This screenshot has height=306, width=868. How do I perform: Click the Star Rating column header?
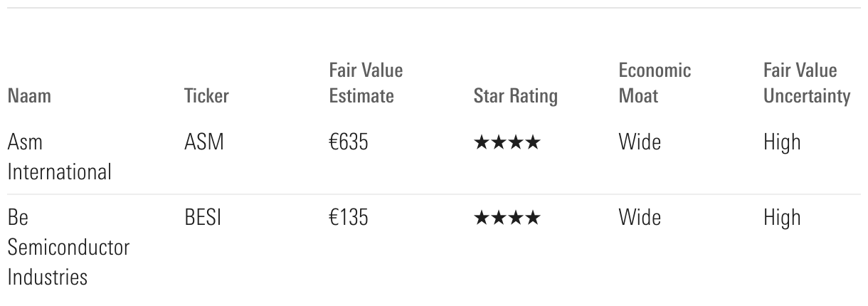[515, 96]
